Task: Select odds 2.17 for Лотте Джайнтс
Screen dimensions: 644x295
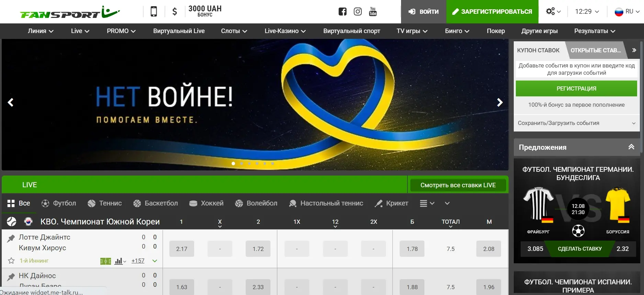Action: pyautogui.click(x=181, y=249)
